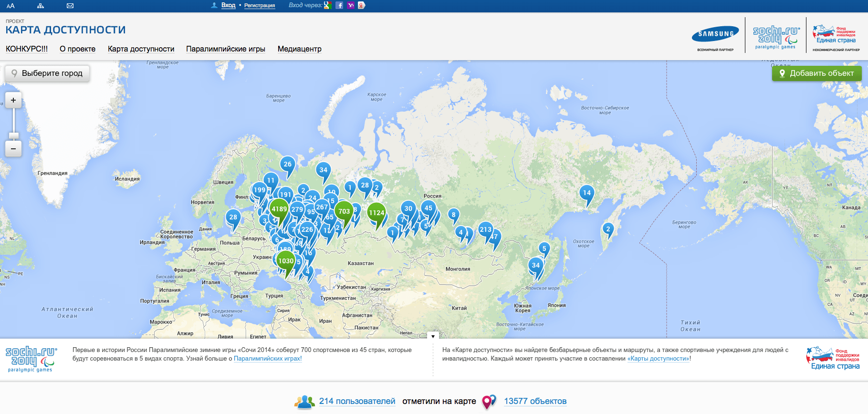Screen dimensions: 868x414
Task: Go to 'Медиацентр' menu section
Action: [x=299, y=49]
